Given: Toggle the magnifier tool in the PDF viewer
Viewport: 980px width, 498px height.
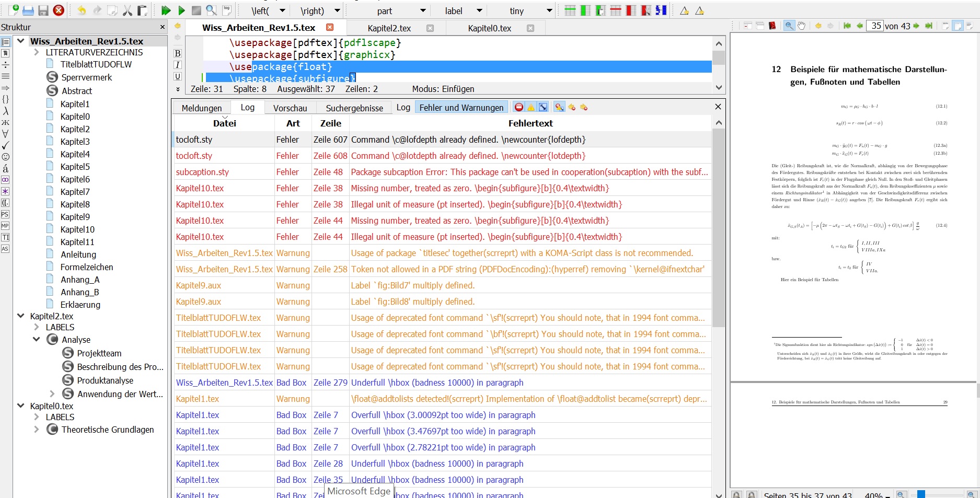Looking at the screenshot, I should click(x=789, y=26).
